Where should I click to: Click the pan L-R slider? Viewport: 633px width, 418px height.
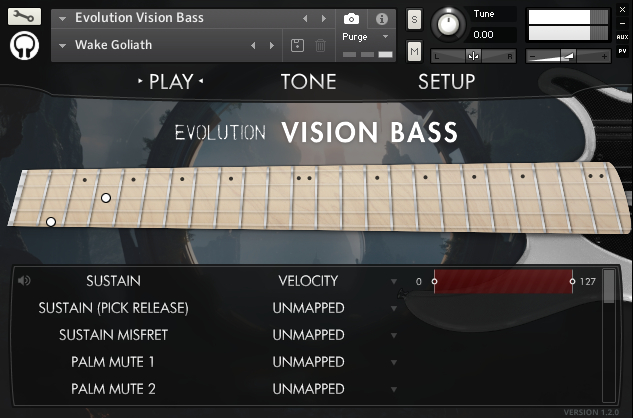[x=473, y=56]
